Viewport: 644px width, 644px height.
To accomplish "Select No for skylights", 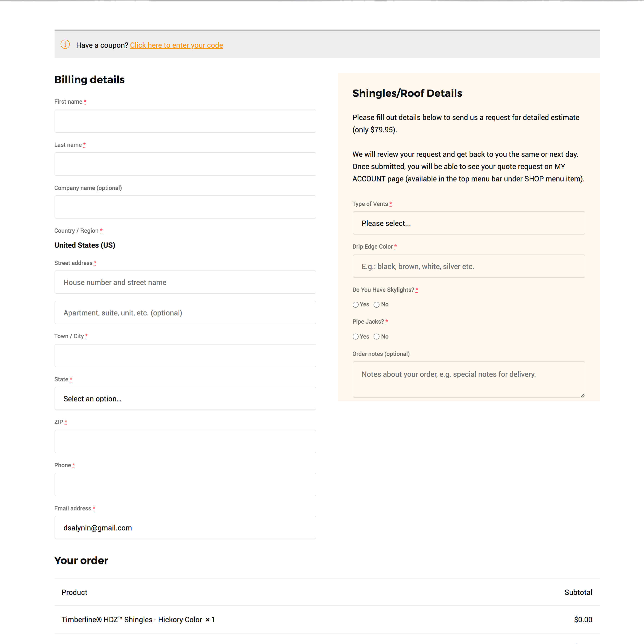I will pos(377,305).
